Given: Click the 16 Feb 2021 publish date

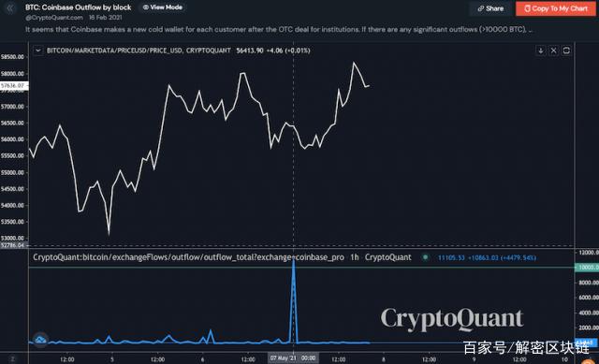Looking at the screenshot, I should [x=106, y=18].
